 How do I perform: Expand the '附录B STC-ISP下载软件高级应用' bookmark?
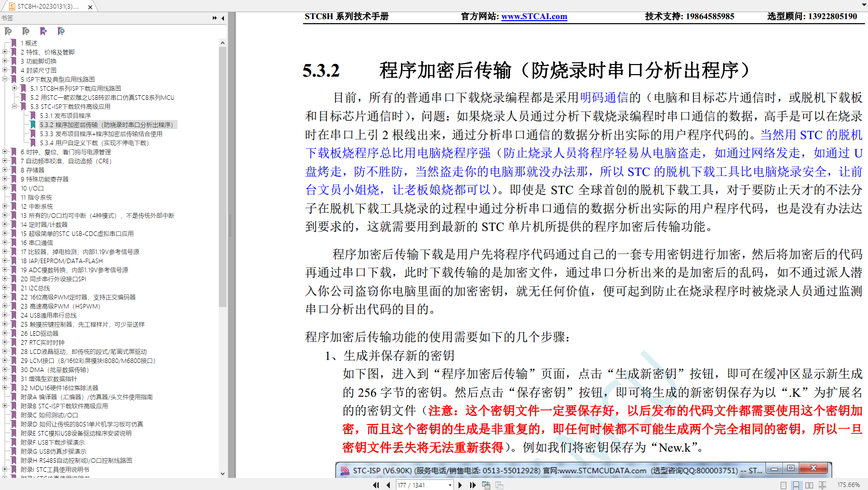pos(5,406)
